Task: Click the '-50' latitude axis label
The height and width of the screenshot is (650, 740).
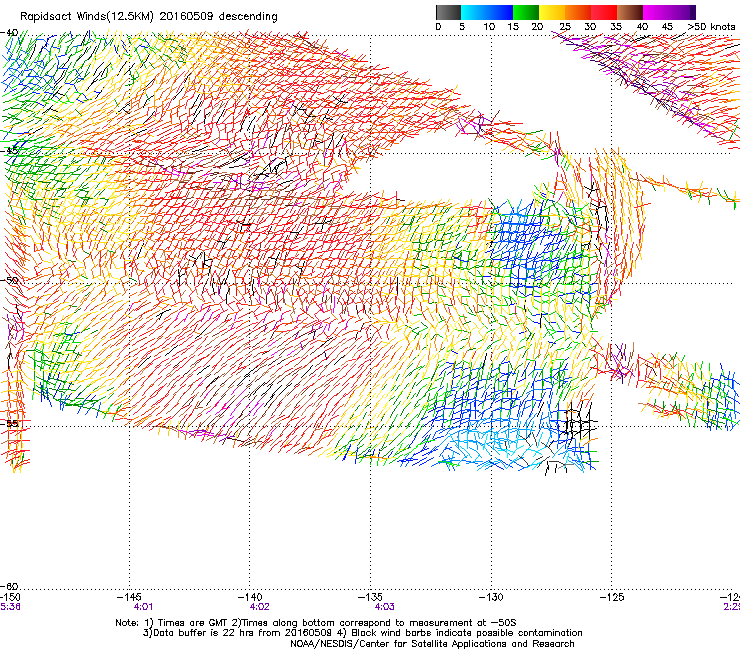Action: 9,280
